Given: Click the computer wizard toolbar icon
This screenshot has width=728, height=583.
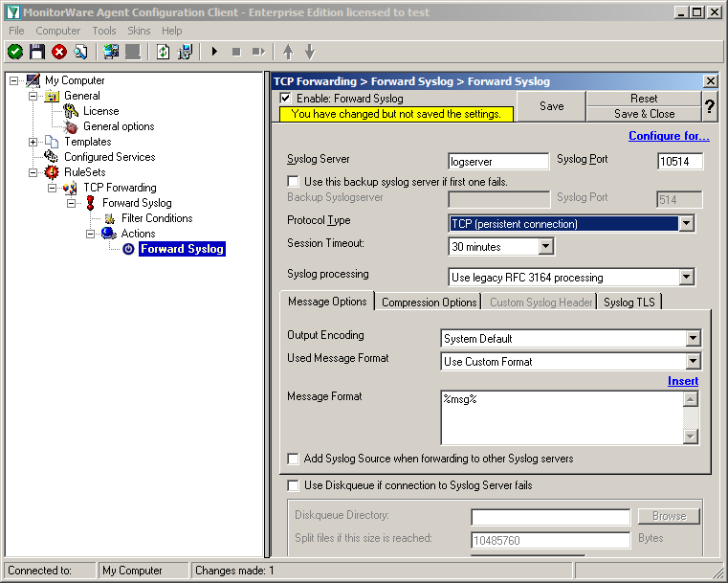Looking at the screenshot, I should click(x=185, y=52).
